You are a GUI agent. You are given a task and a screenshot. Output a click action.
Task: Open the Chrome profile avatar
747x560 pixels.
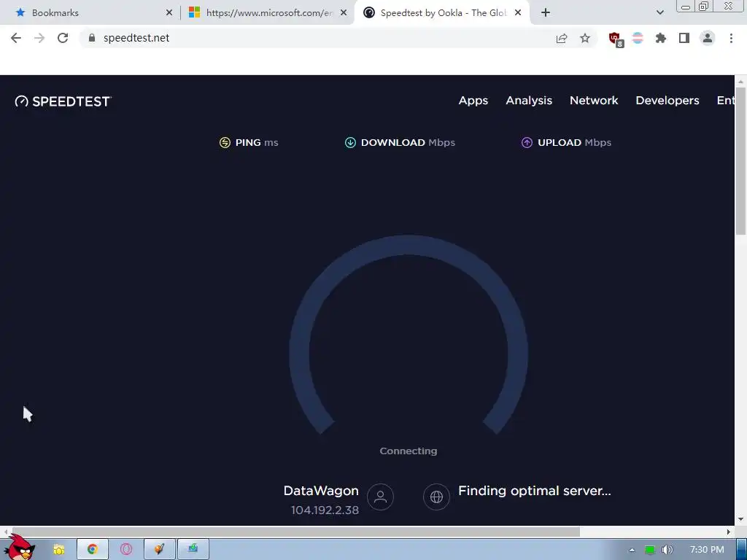[708, 38]
